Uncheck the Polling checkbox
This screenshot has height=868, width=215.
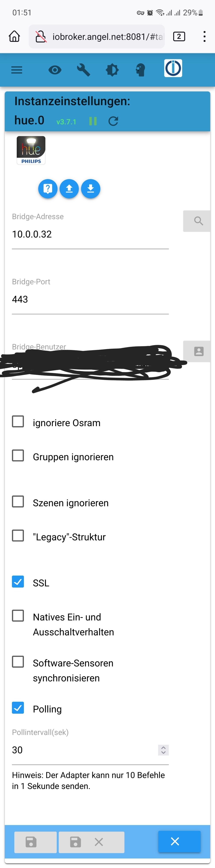(18, 708)
